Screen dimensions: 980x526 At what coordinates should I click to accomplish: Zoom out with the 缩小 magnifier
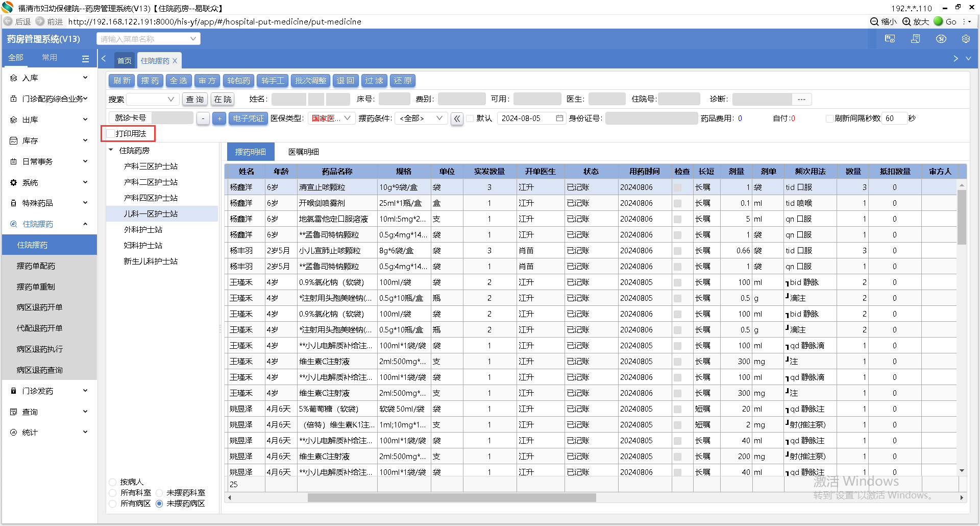874,21
